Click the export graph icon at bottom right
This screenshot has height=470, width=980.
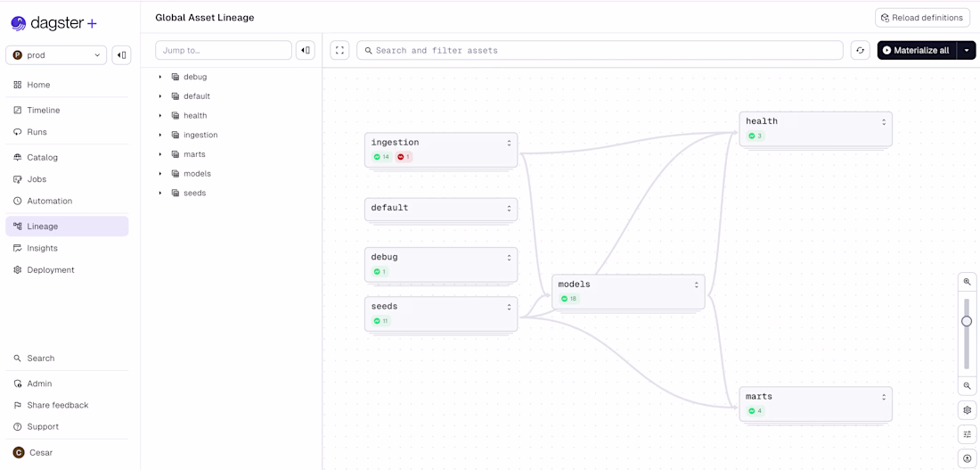coord(967,458)
